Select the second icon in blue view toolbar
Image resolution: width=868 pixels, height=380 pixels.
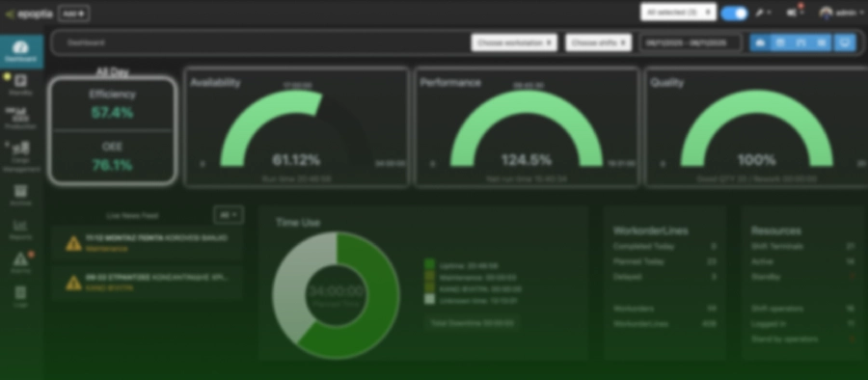coord(780,42)
